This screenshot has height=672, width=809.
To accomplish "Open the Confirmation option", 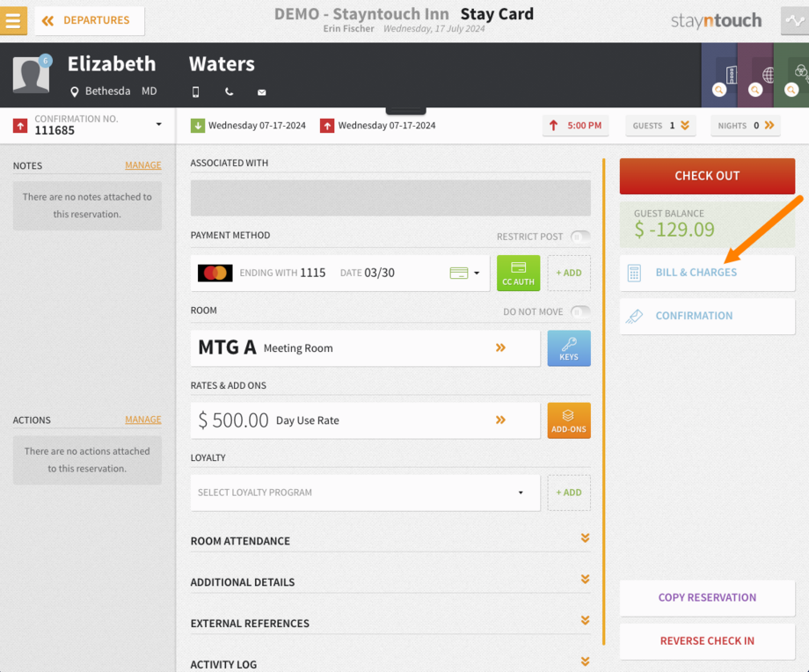I will tap(707, 317).
